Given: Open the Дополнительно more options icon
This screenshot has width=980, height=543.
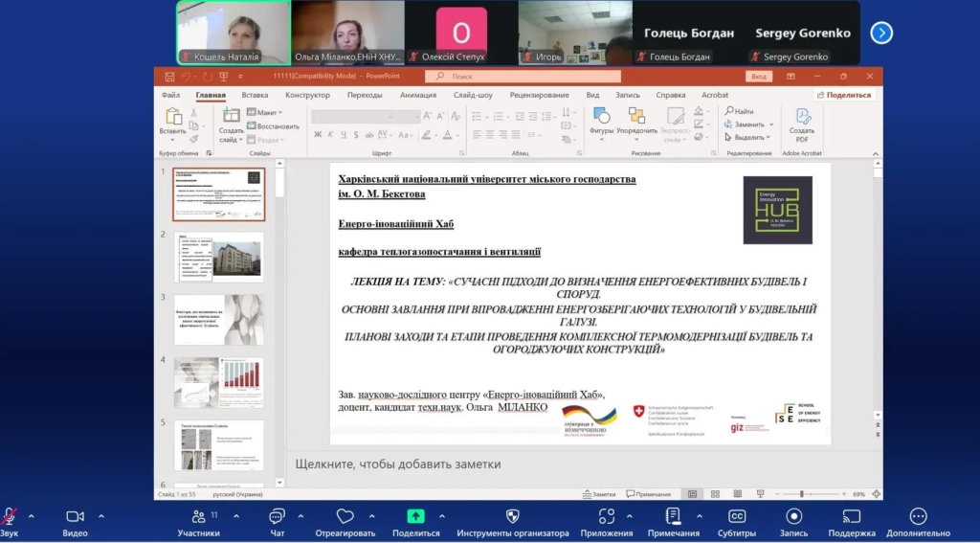Looking at the screenshot, I should 918,516.
